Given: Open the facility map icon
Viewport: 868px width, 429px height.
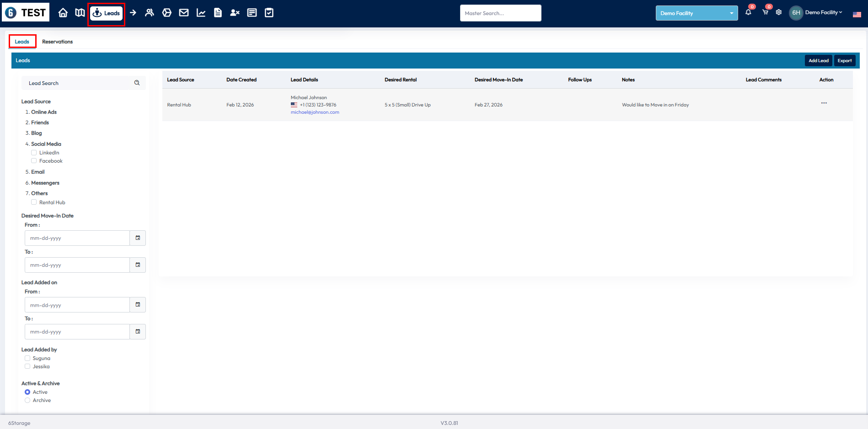Looking at the screenshot, I should [x=80, y=13].
